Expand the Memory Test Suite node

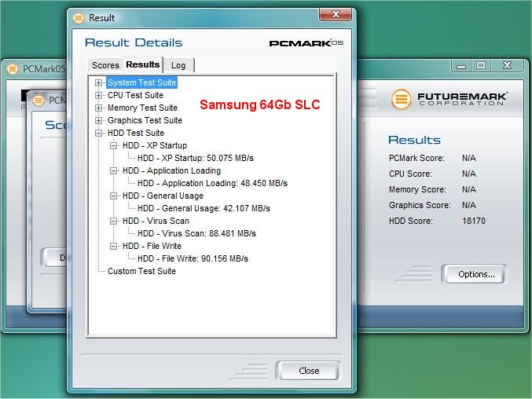click(x=98, y=108)
